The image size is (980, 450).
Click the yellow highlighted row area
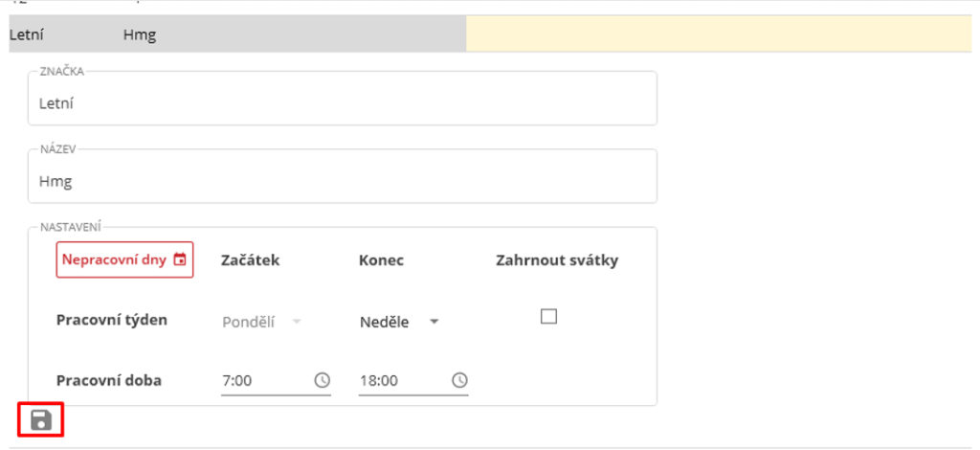[x=718, y=34]
